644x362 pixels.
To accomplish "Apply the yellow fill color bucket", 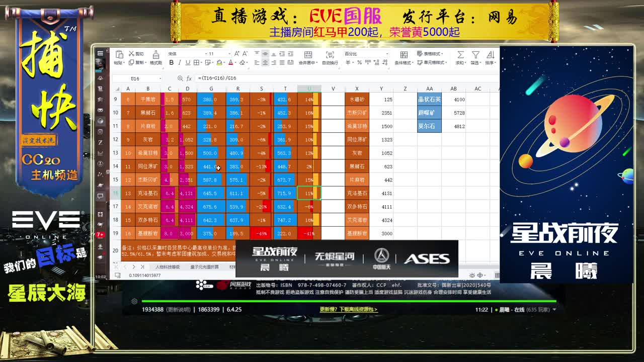I will click(x=220, y=63).
